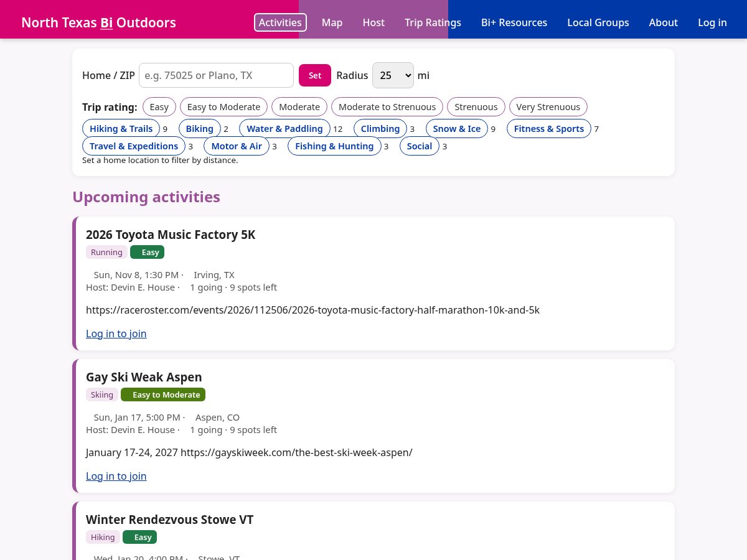Go to the Map page
The image size is (747, 560).
(x=332, y=22)
